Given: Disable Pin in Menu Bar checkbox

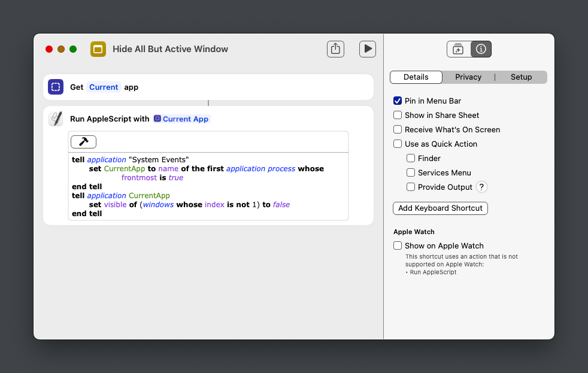Looking at the screenshot, I should (398, 101).
